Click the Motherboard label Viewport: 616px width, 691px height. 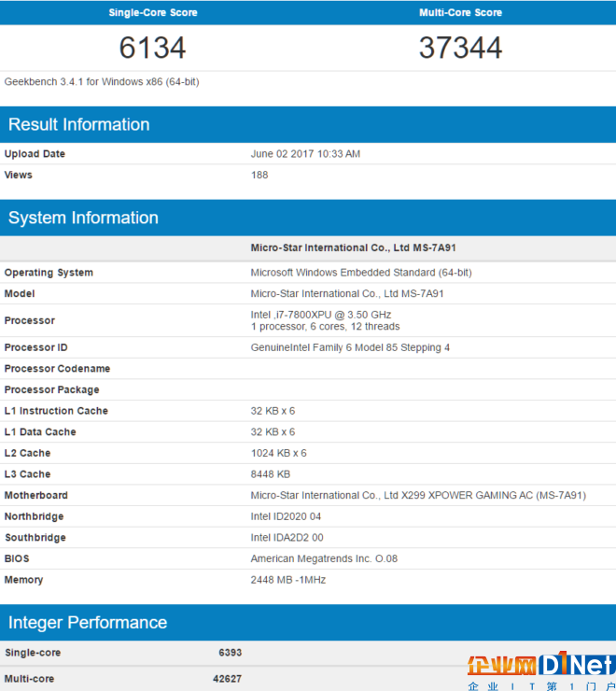(36, 495)
